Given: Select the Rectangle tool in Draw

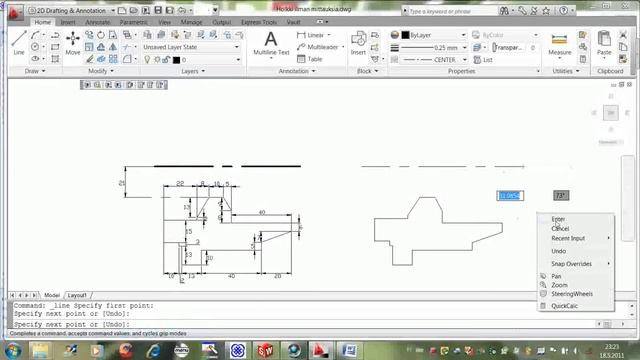Looking at the screenshot, I should (x=55, y=47).
